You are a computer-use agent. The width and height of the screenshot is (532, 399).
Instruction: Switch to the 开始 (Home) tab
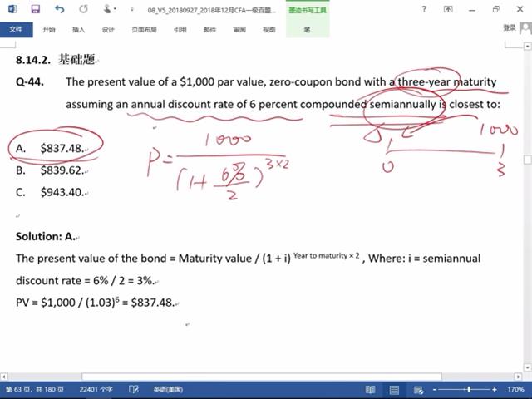click(x=49, y=30)
